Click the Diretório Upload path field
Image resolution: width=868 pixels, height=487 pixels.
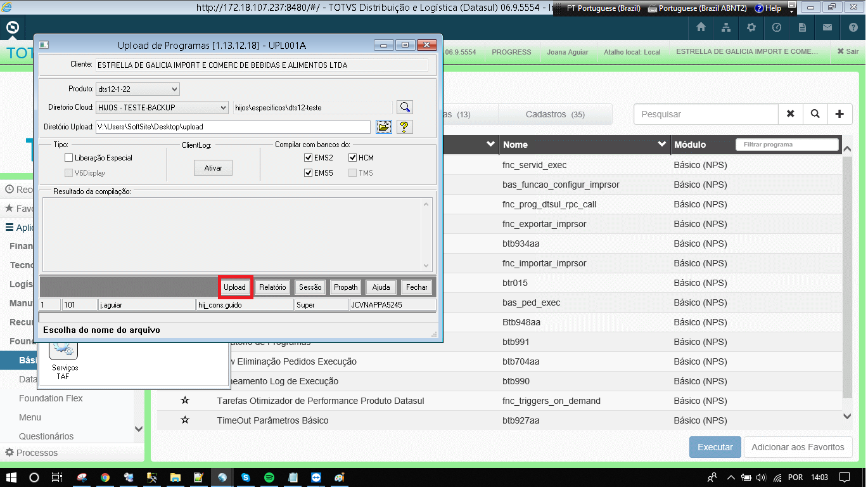tap(233, 127)
